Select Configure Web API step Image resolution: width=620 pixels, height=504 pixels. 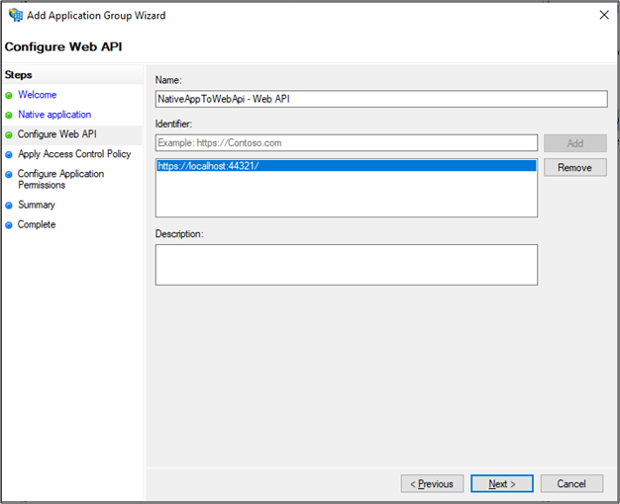coord(57,134)
